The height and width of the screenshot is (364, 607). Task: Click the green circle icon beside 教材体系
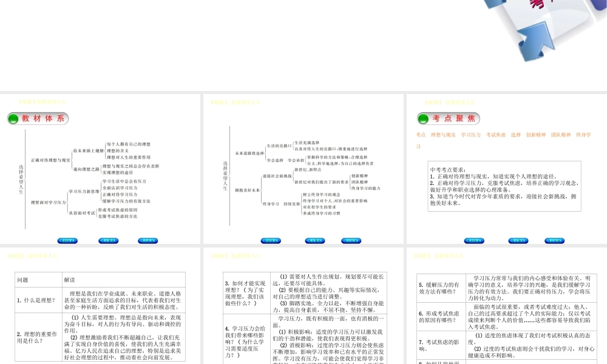tap(13, 119)
